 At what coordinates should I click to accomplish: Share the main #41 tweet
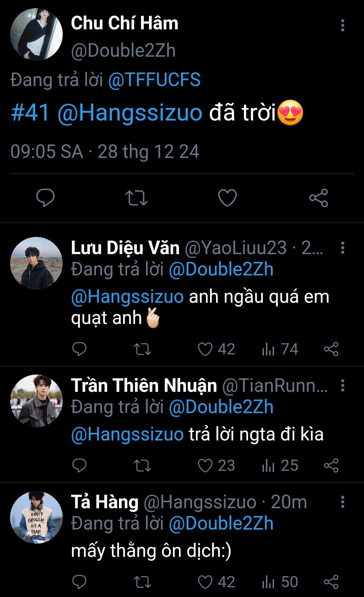coord(318,198)
